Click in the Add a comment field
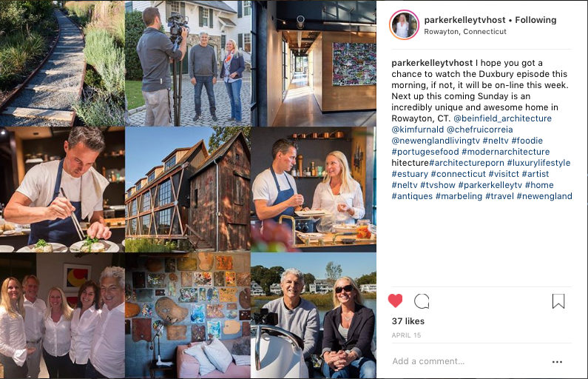This screenshot has height=379, width=588. click(x=469, y=361)
